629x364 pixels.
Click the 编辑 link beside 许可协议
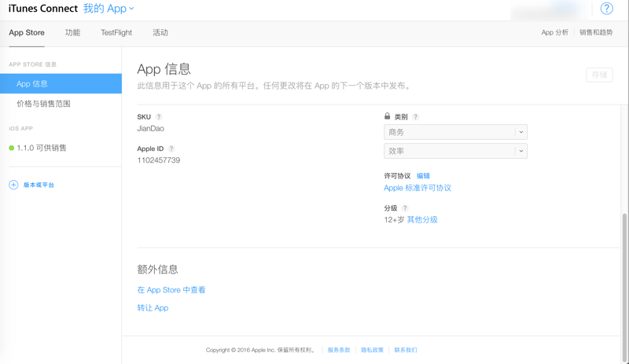point(423,176)
